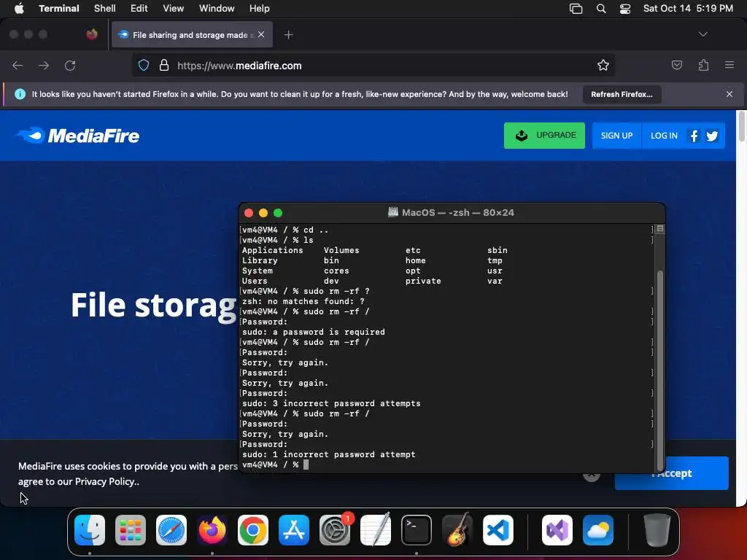
Task: Click the browser page vertical scrollbar
Action: [741, 125]
